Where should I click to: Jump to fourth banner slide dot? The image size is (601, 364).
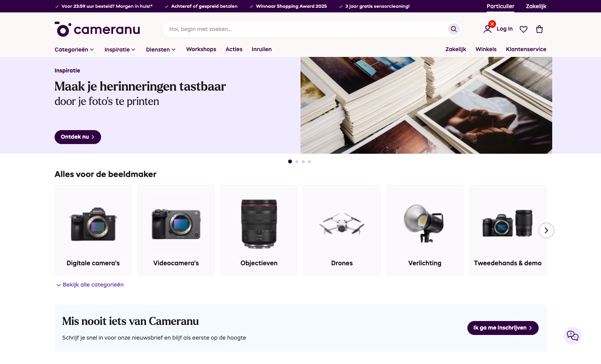(x=309, y=161)
